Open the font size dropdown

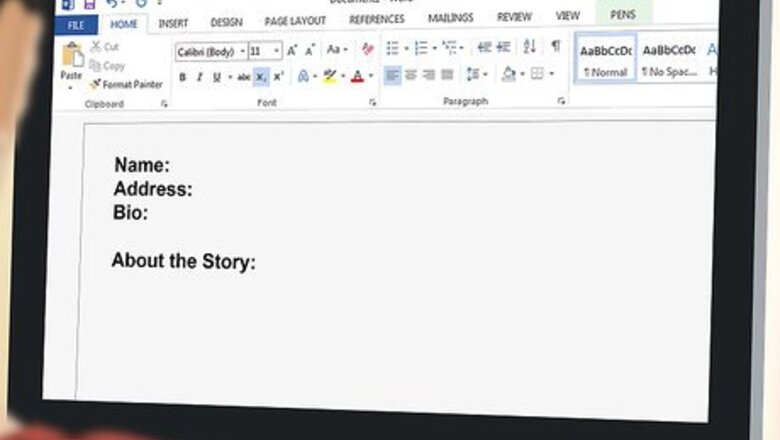[x=276, y=51]
